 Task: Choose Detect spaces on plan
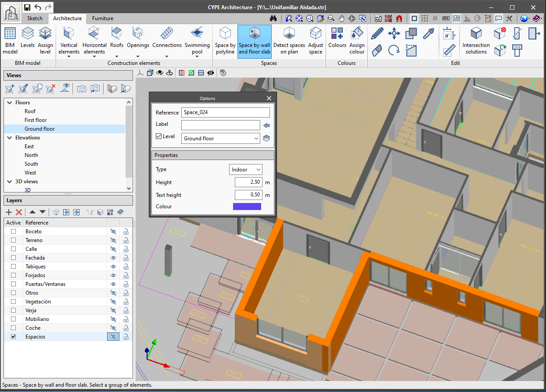289,40
